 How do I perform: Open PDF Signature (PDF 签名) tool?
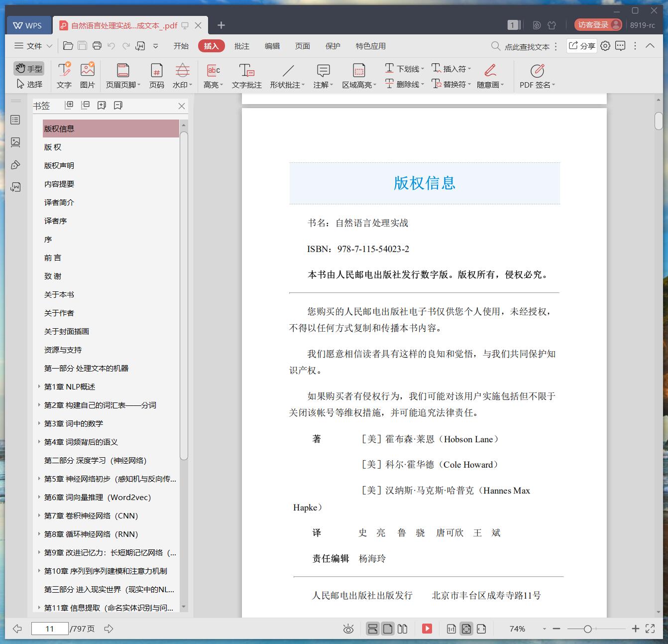click(x=537, y=76)
